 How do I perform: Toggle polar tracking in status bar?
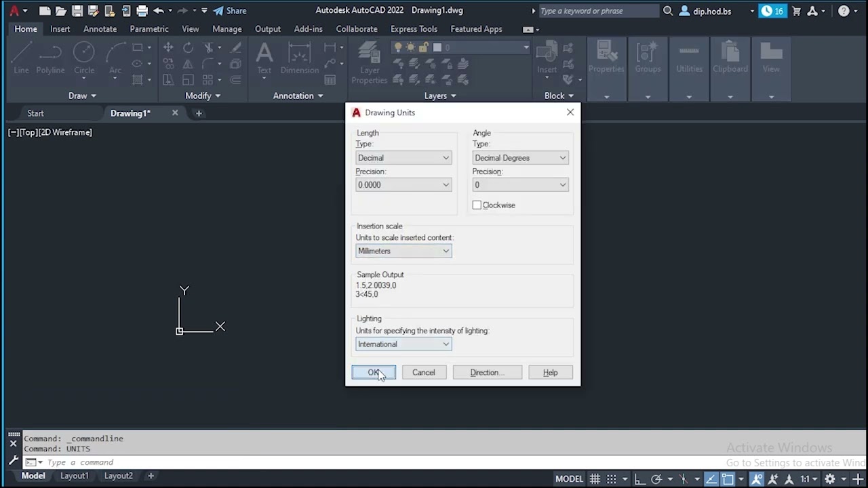(656, 479)
